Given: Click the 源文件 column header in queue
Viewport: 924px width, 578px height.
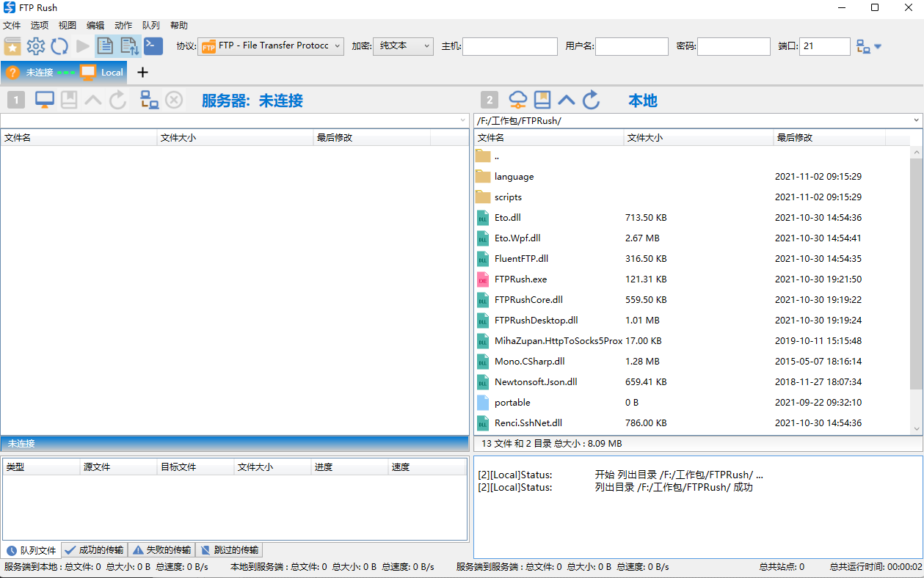Looking at the screenshot, I should [x=119, y=467].
